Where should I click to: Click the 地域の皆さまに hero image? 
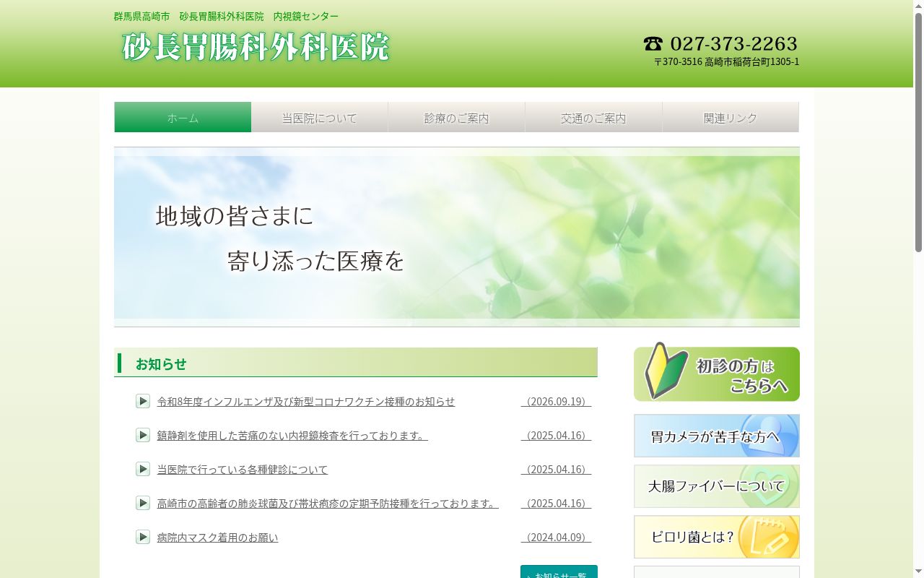click(x=457, y=237)
